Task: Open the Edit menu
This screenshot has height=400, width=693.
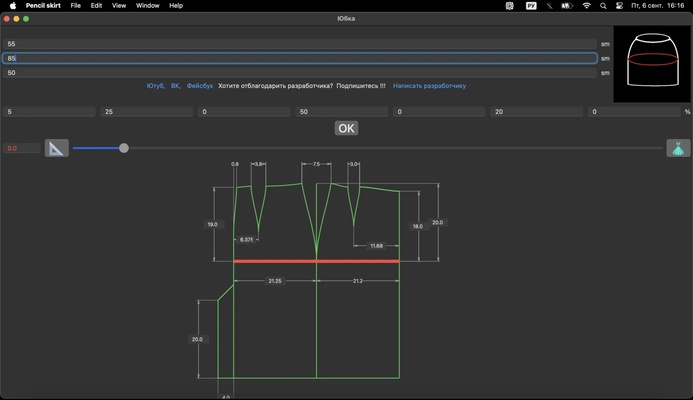Action: pos(96,5)
